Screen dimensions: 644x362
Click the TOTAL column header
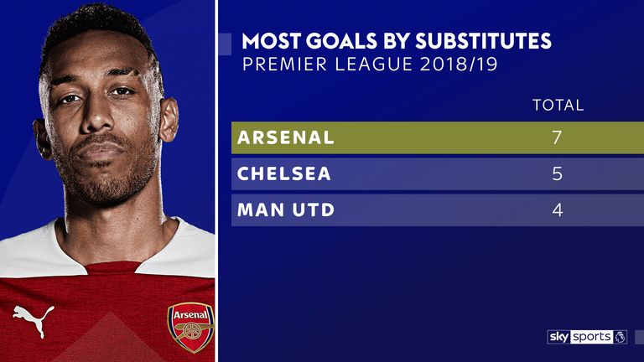click(x=558, y=105)
